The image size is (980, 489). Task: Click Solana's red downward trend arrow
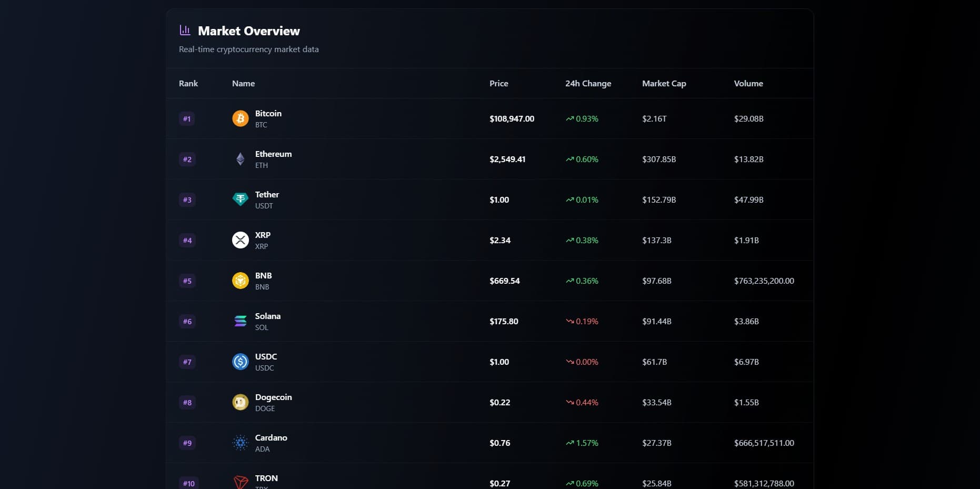[569, 321]
